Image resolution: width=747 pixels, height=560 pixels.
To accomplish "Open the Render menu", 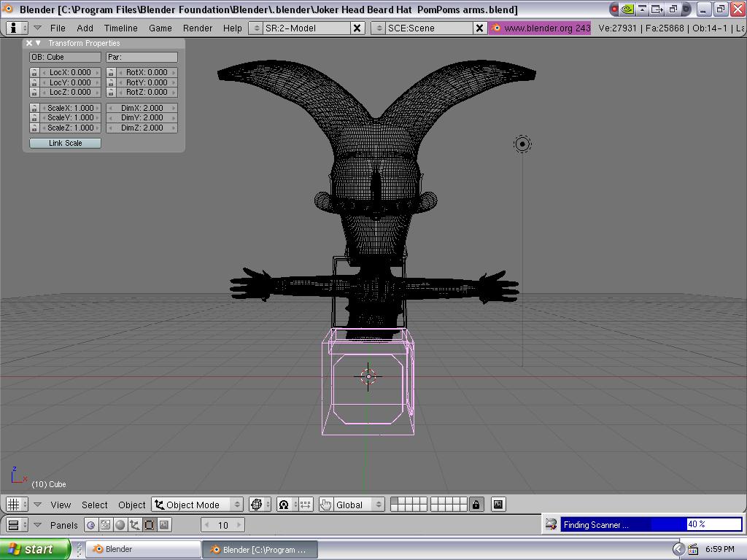I will tap(197, 28).
